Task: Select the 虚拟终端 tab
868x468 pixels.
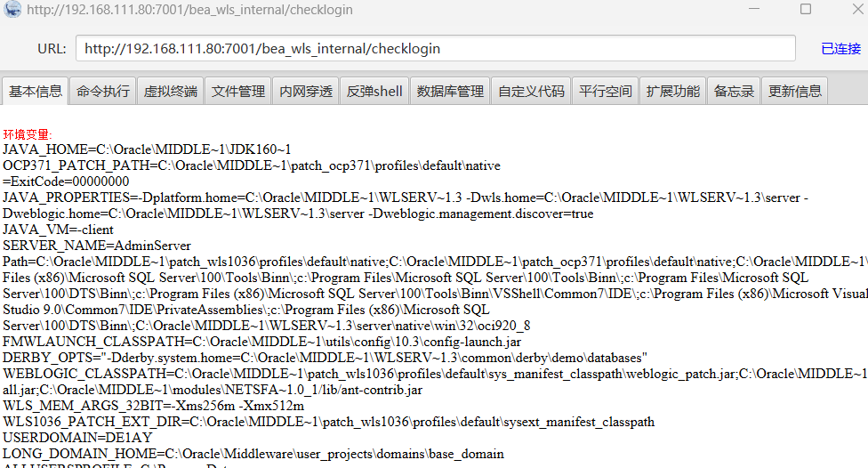Action: click(171, 91)
